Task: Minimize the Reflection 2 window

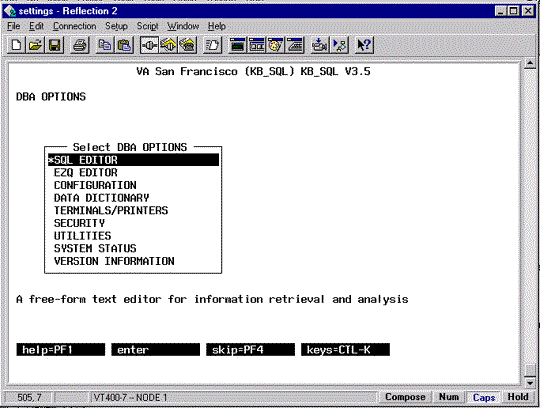Action: click(501, 11)
